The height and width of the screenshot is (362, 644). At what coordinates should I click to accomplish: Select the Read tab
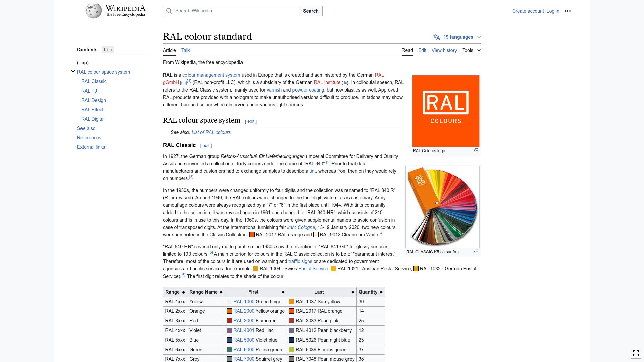point(407,50)
